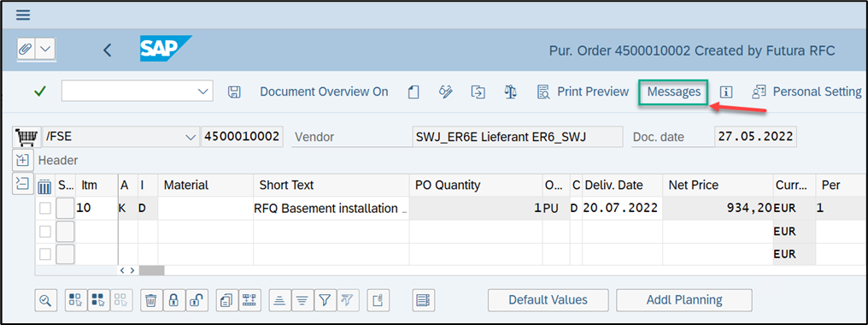868x325 pixels.
Task: Click the Save diskette icon
Action: (234, 92)
